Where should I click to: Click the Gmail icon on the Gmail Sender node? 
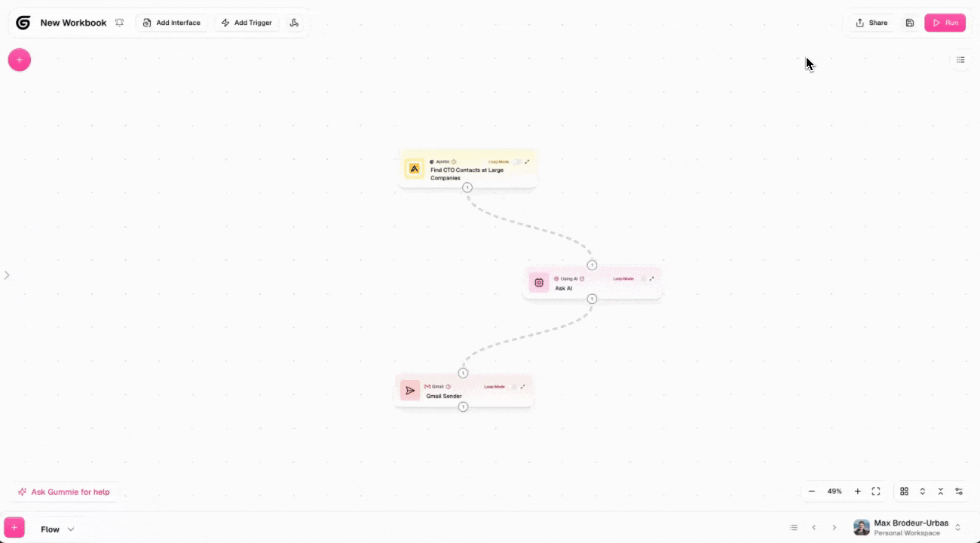pyautogui.click(x=410, y=390)
